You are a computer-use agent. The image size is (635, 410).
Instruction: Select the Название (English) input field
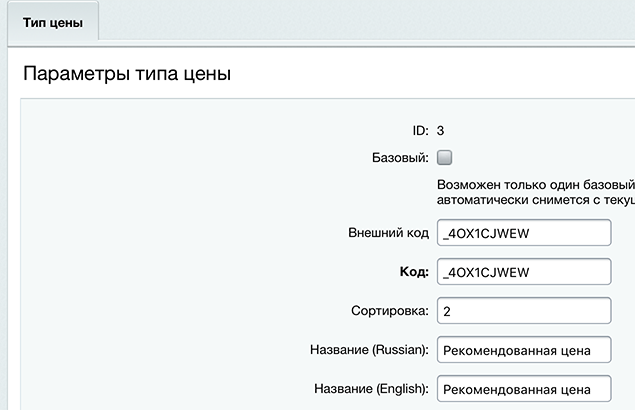[x=524, y=389]
